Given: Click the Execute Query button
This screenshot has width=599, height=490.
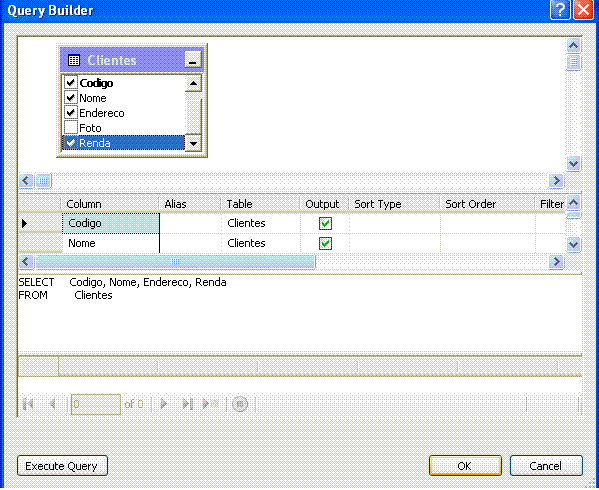Looking at the screenshot, I should coord(62,466).
